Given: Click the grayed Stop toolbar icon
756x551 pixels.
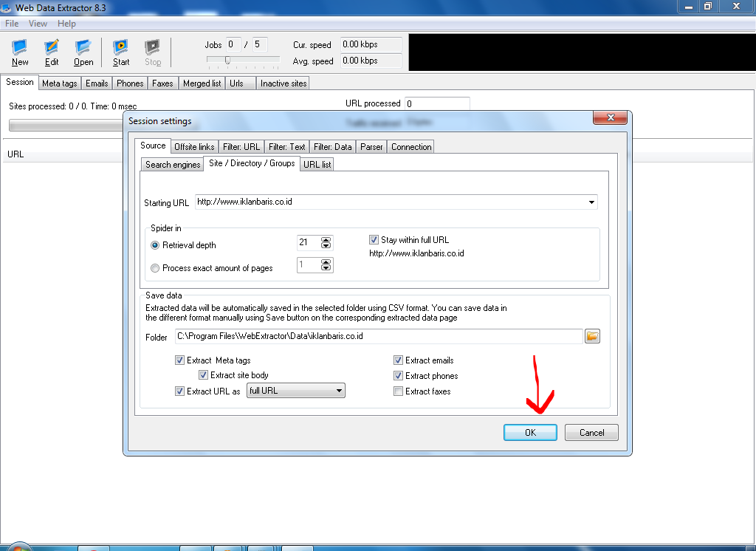Looking at the screenshot, I should [153, 52].
